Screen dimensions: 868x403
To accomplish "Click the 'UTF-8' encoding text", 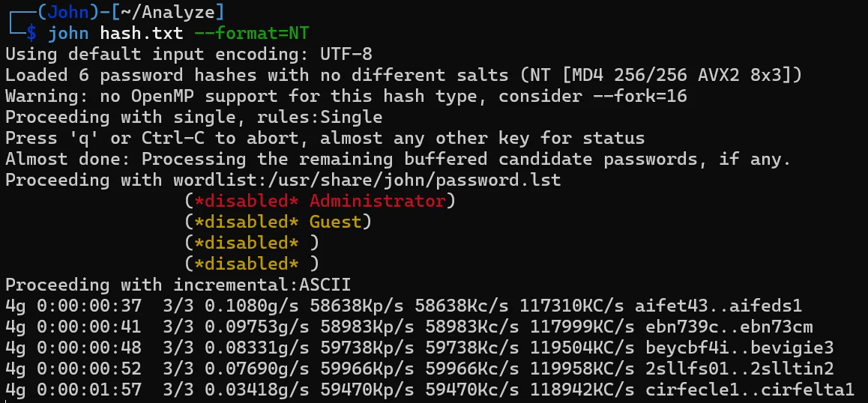I will pyautogui.click(x=346, y=54).
